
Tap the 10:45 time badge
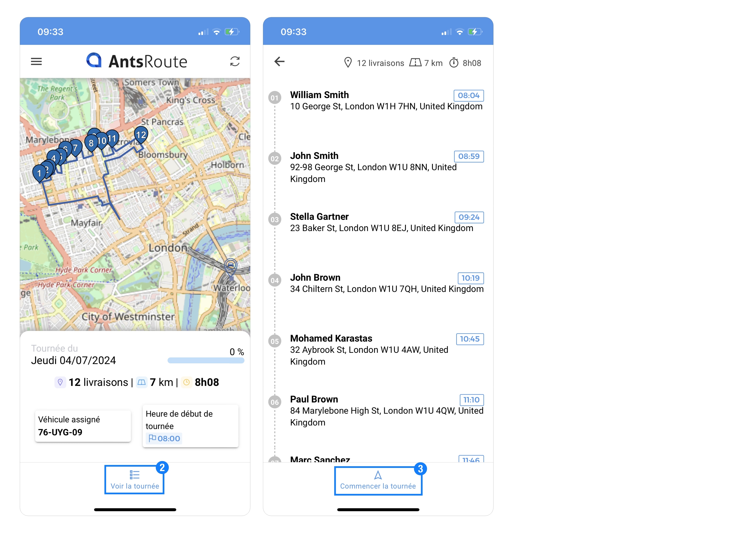point(470,339)
